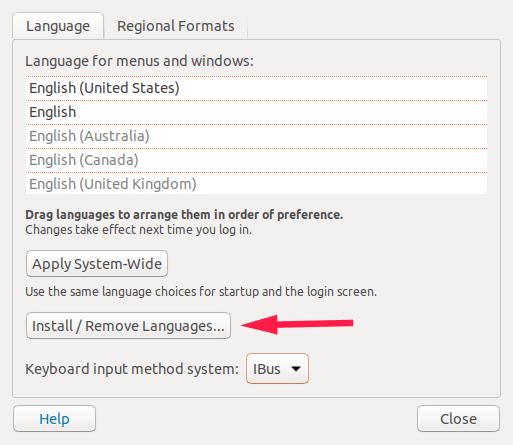Open the Help button
The height and width of the screenshot is (445, 513).
(55, 419)
